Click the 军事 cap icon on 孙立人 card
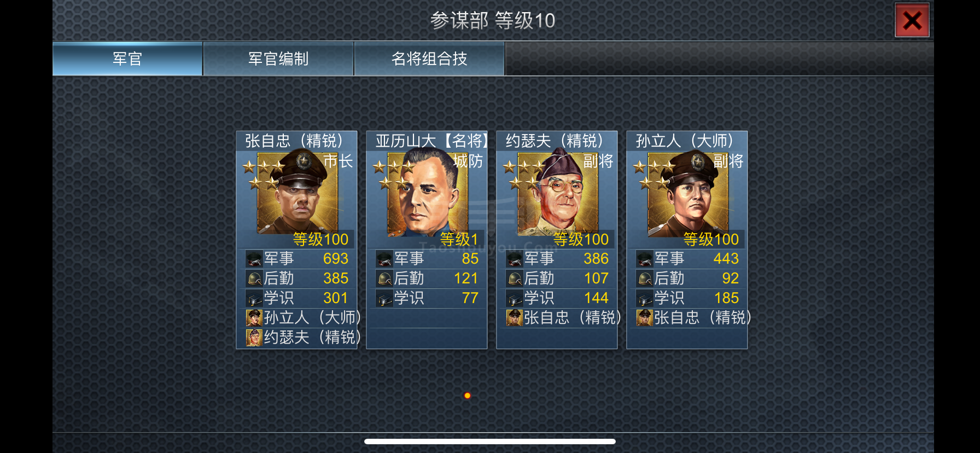Image resolution: width=980 pixels, height=453 pixels. 644,259
